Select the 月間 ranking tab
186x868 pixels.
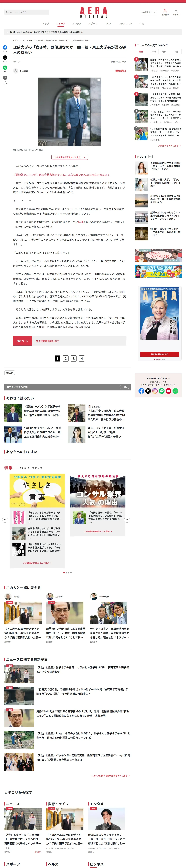click(x=176, y=52)
